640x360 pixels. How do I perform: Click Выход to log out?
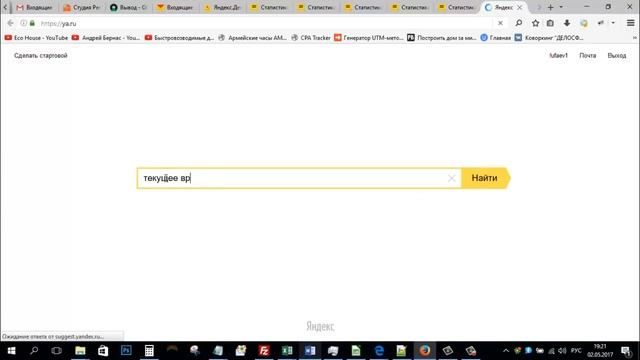point(617,56)
